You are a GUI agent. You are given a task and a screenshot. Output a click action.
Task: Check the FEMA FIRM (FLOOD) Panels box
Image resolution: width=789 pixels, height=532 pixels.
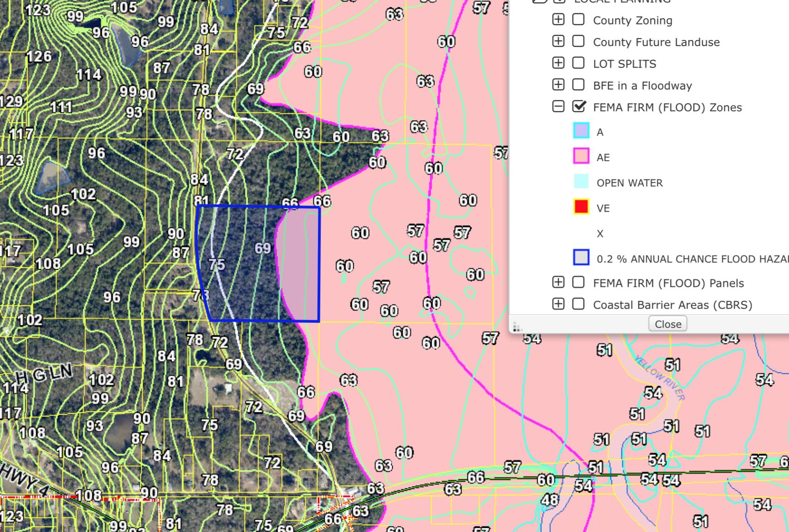pyautogui.click(x=578, y=283)
